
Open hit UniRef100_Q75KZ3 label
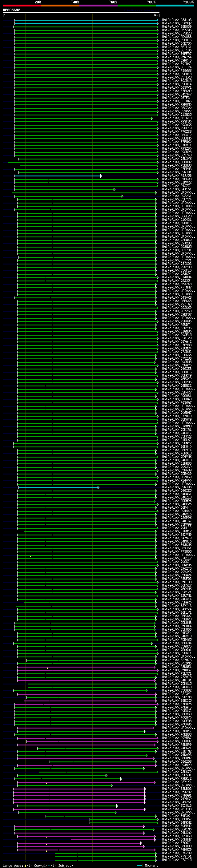[177, 33]
